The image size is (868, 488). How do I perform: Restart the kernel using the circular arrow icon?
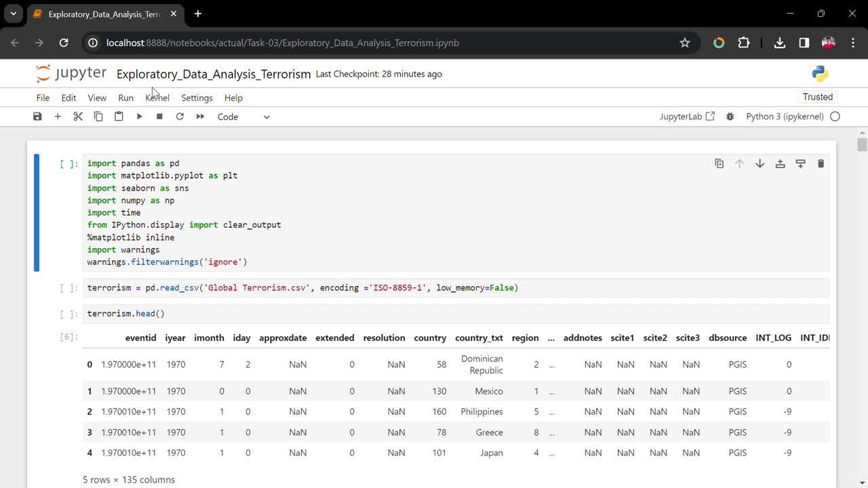pos(180,117)
